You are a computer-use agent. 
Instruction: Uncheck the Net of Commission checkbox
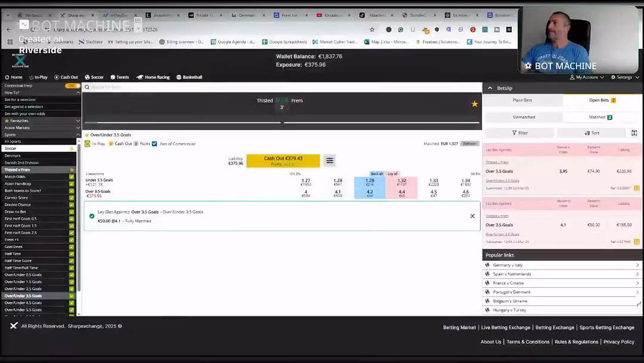pos(154,144)
